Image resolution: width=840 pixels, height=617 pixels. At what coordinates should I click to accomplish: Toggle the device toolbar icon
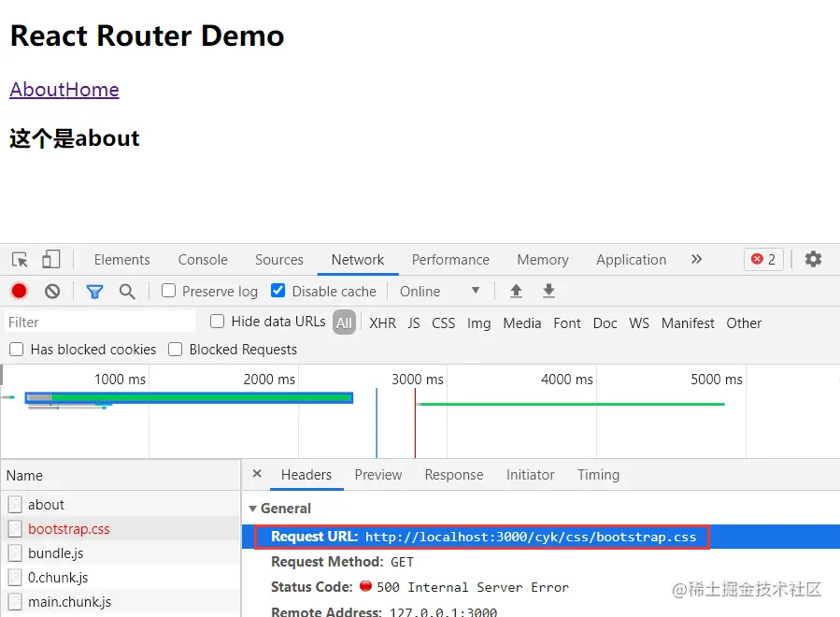point(50,260)
